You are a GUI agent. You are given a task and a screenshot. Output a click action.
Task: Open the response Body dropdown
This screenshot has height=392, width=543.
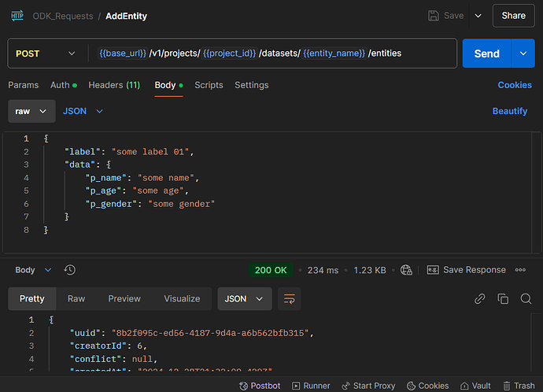pyautogui.click(x=33, y=270)
